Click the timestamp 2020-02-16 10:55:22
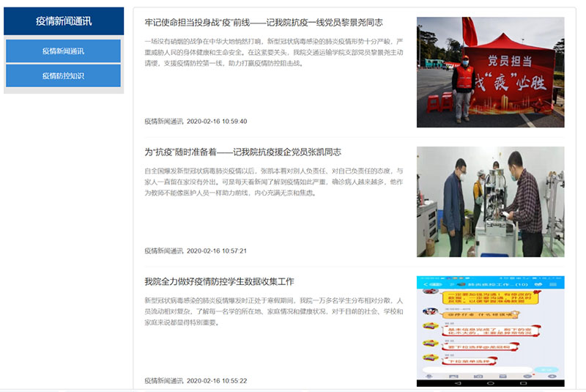The width and height of the screenshot is (586, 392). point(217,381)
